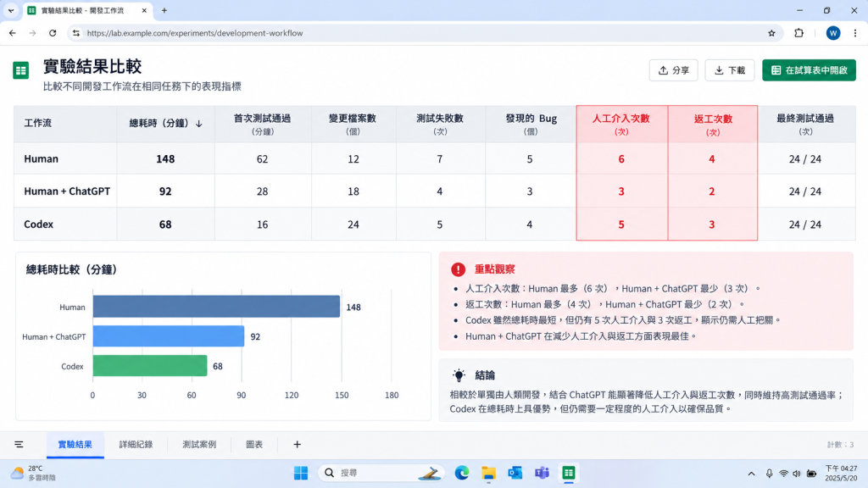Open the Windows Start menu
868x488 pixels.
(x=301, y=473)
